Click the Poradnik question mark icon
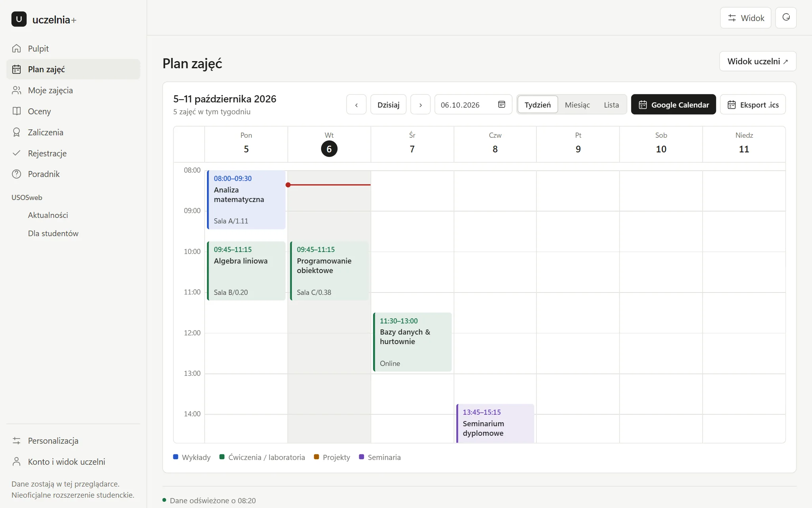Viewport: 812px width, 508px height. point(16,174)
